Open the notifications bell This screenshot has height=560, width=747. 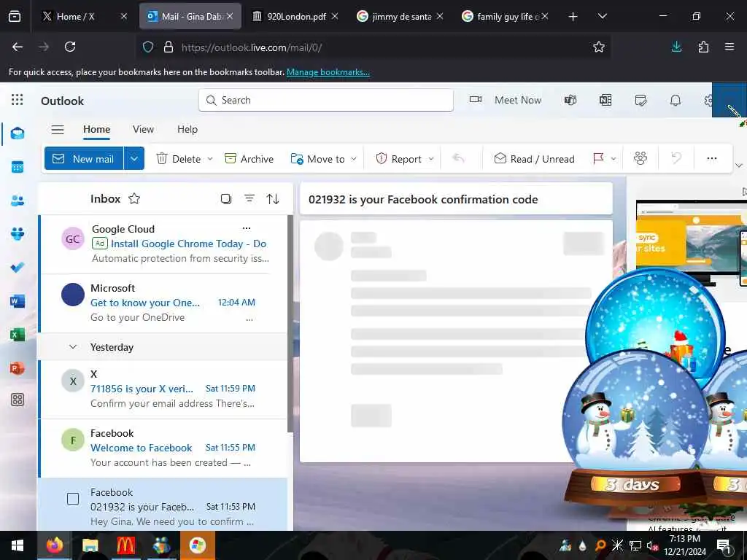(676, 100)
